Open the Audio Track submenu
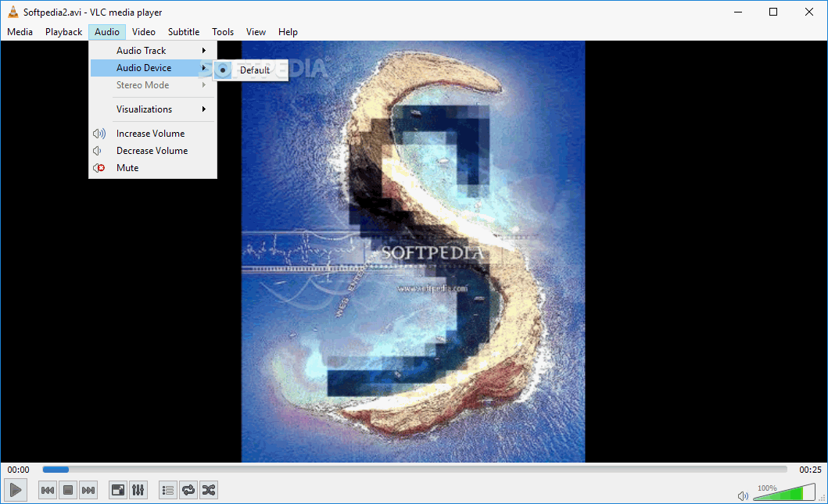This screenshot has width=828, height=504. click(153, 51)
